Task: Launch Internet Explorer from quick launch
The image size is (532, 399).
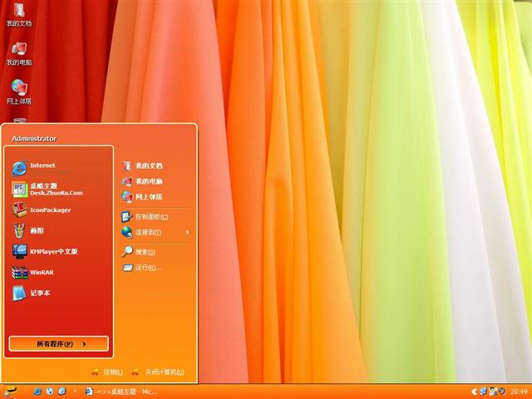Action: coord(37,392)
